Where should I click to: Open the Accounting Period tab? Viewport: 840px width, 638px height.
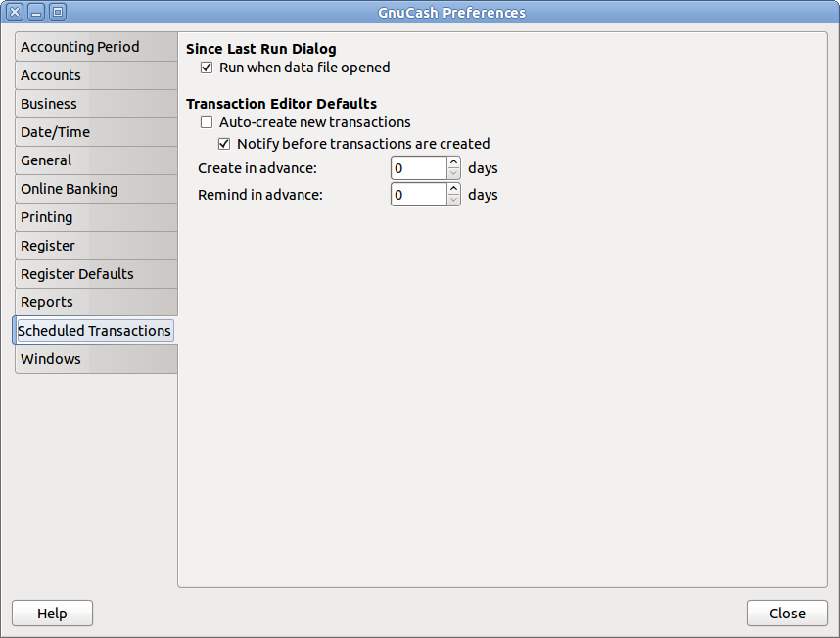(x=96, y=47)
